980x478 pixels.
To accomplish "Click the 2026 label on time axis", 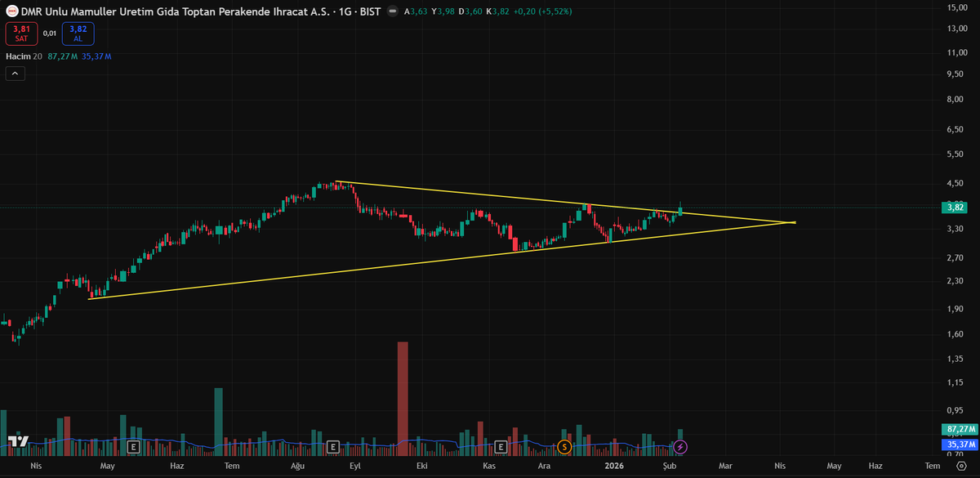I will [614, 466].
